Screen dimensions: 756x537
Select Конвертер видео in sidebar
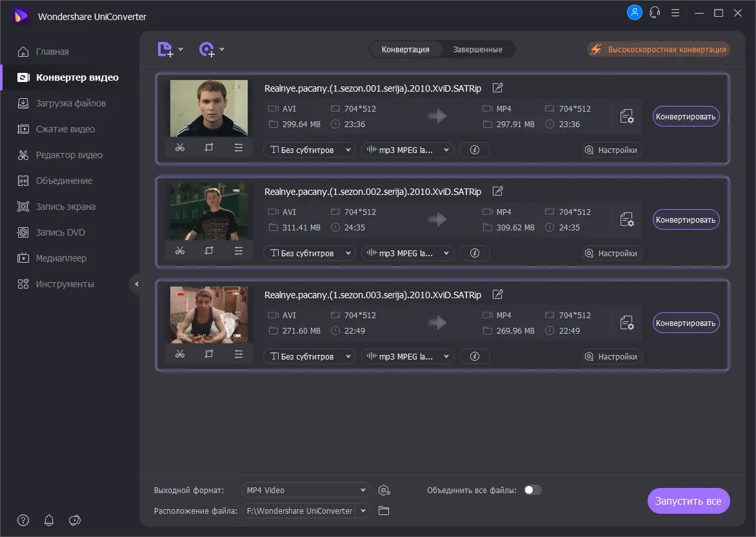[x=68, y=77]
